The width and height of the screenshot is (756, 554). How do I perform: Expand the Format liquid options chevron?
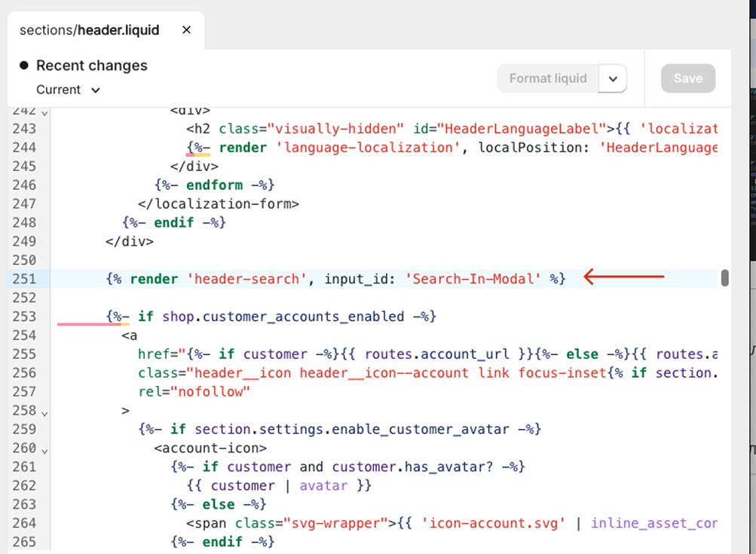613,78
